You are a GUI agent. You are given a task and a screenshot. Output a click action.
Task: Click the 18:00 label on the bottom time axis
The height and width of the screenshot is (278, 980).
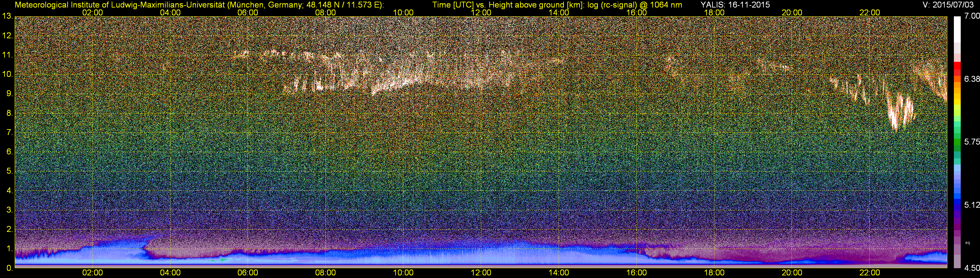coord(714,273)
